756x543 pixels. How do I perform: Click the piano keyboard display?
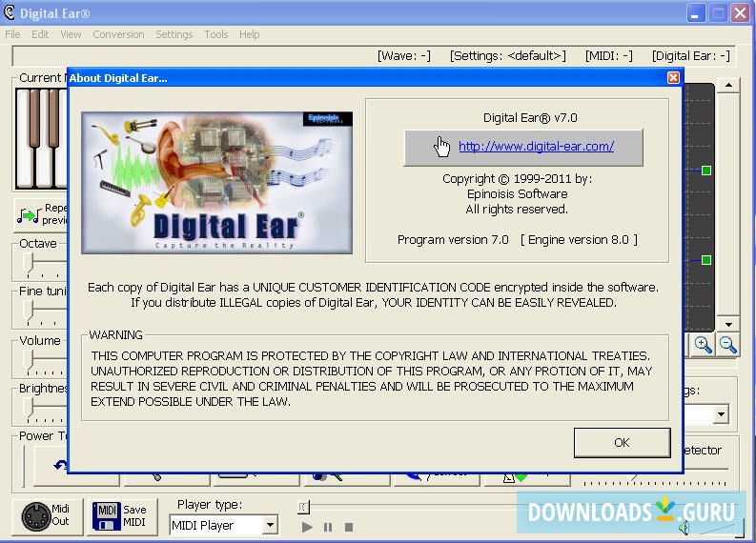pyautogui.click(x=41, y=138)
